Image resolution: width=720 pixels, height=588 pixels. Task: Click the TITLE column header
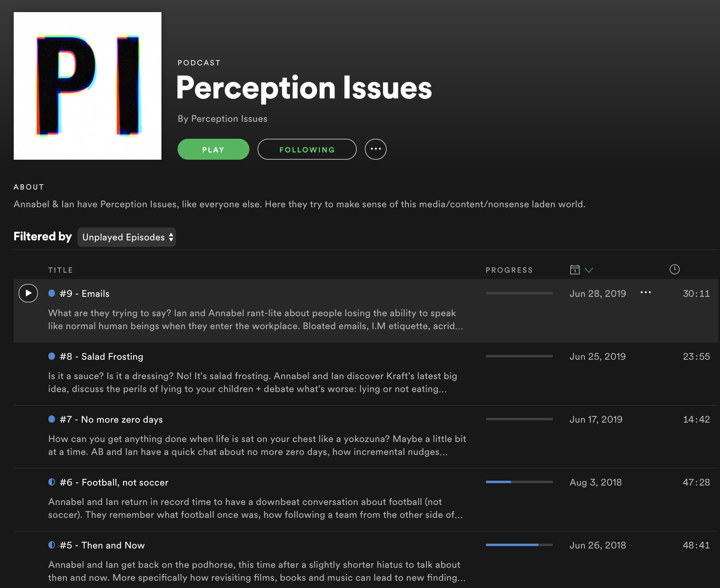(61, 270)
